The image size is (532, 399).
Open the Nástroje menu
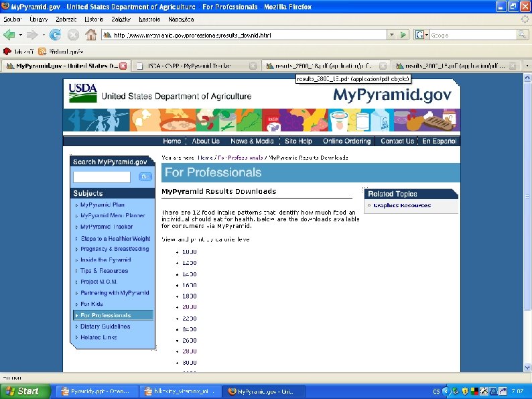pyautogui.click(x=149, y=19)
